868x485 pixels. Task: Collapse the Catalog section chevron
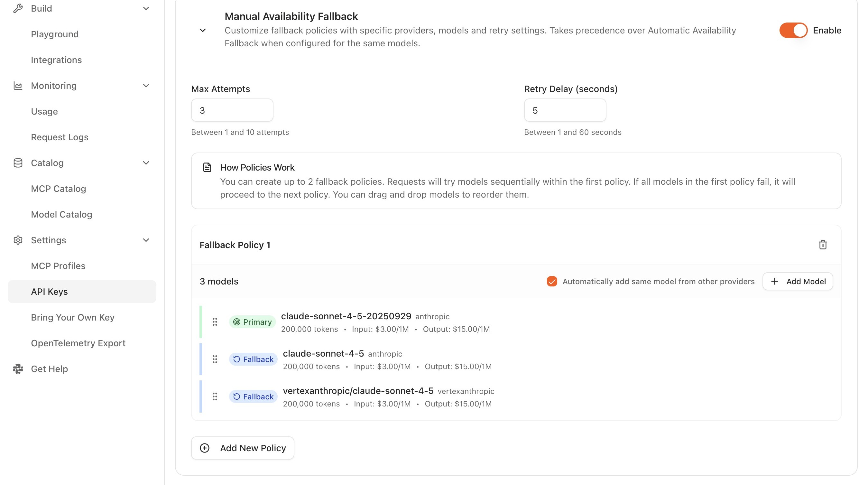[x=146, y=163]
